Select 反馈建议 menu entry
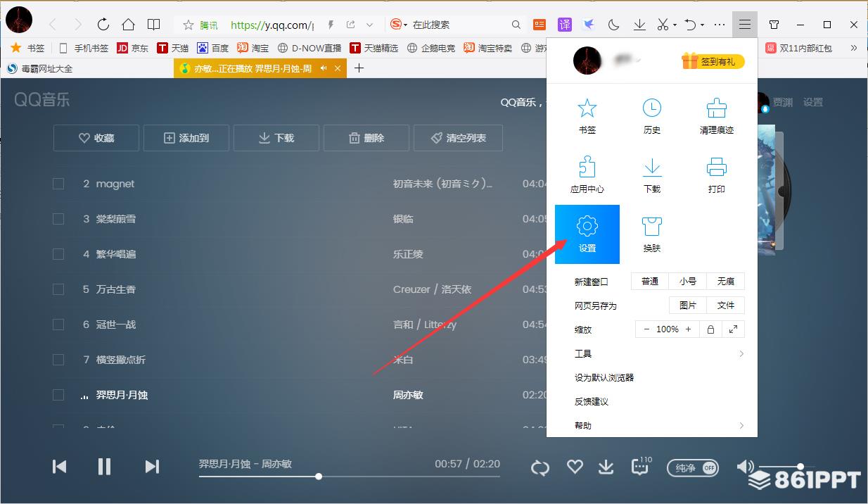The image size is (868, 504). click(592, 401)
